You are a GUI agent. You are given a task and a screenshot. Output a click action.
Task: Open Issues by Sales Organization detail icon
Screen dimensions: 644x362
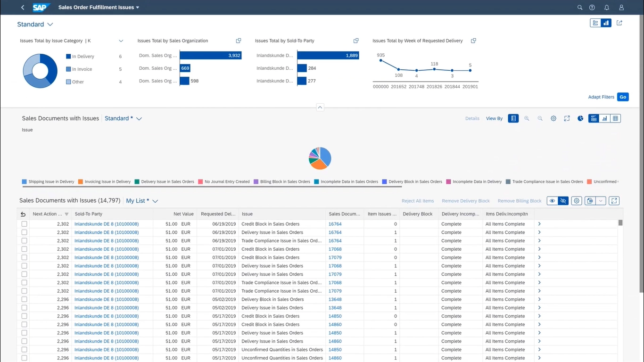(x=239, y=41)
